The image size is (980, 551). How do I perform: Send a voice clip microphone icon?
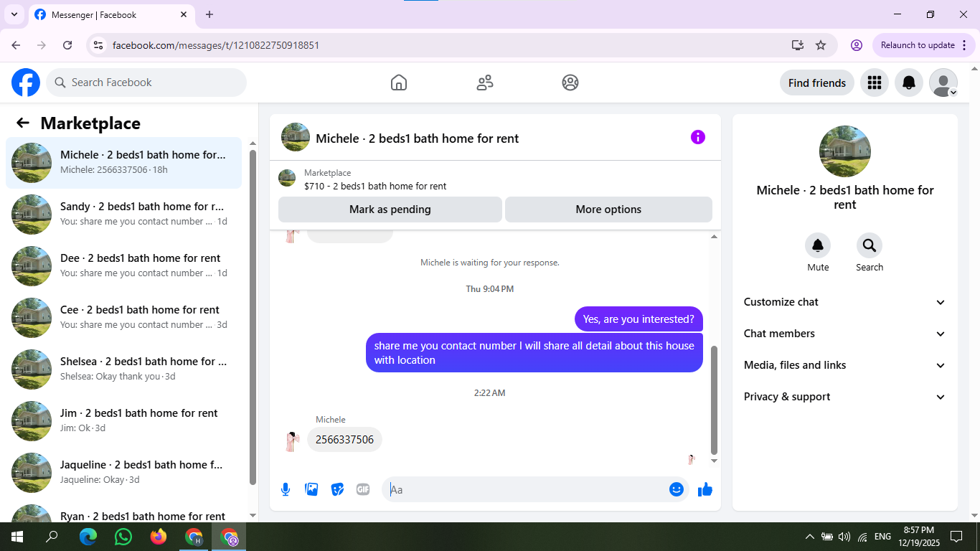(x=286, y=489)
